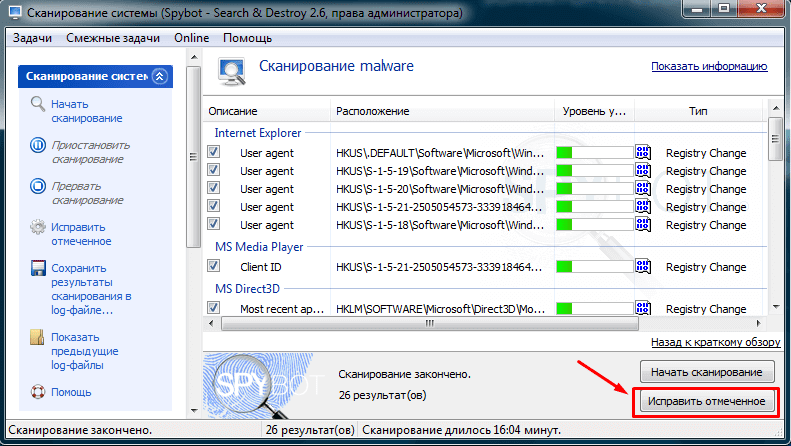The image size is (791, 446).
Task: Click the registry icon in HKUS\S-1-5-20 row
Action: (643, 189)
